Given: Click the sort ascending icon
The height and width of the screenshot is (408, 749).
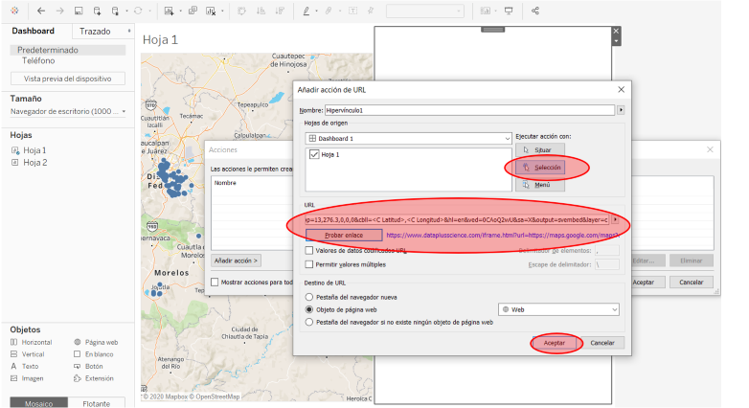Looking at the screenshot, I should click(261, 11).
